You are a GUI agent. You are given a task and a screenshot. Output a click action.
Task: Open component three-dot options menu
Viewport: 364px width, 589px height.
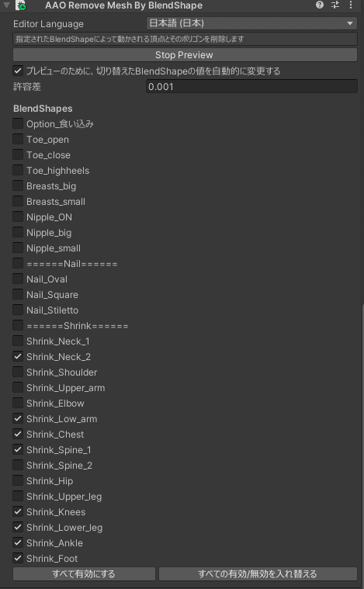tap(351, 5)
